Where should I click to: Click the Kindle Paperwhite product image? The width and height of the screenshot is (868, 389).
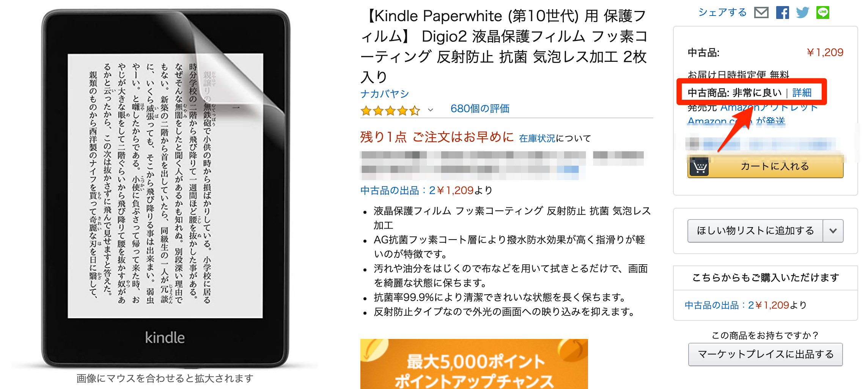[x=165, y=188]
